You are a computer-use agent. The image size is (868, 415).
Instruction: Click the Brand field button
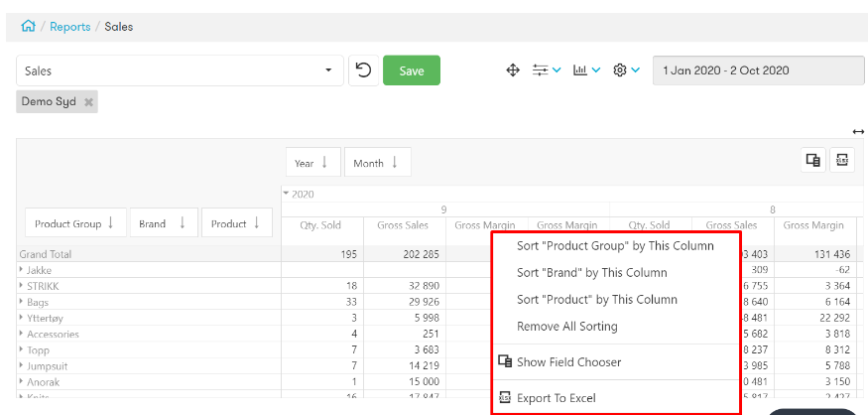pyautogui.click(x=164, y=223)
